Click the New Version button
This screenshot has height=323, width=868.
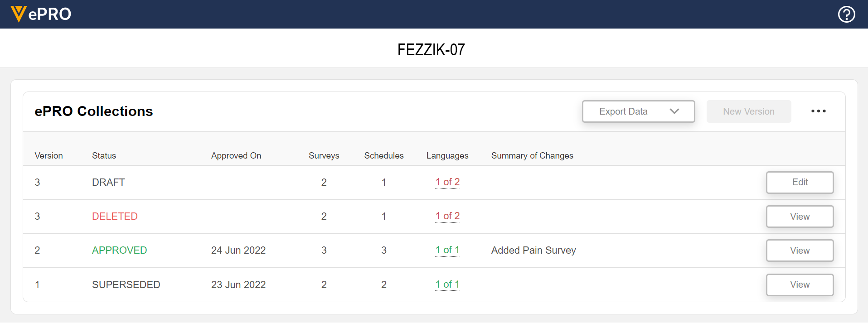click(x=748, y=111)
